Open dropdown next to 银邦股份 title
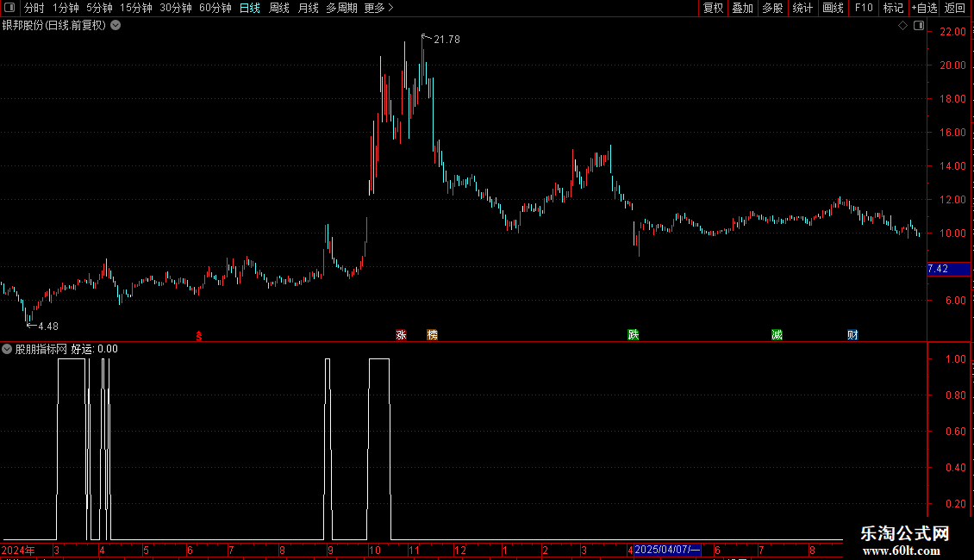Viewport: 974px width, 560px height. 116,26
